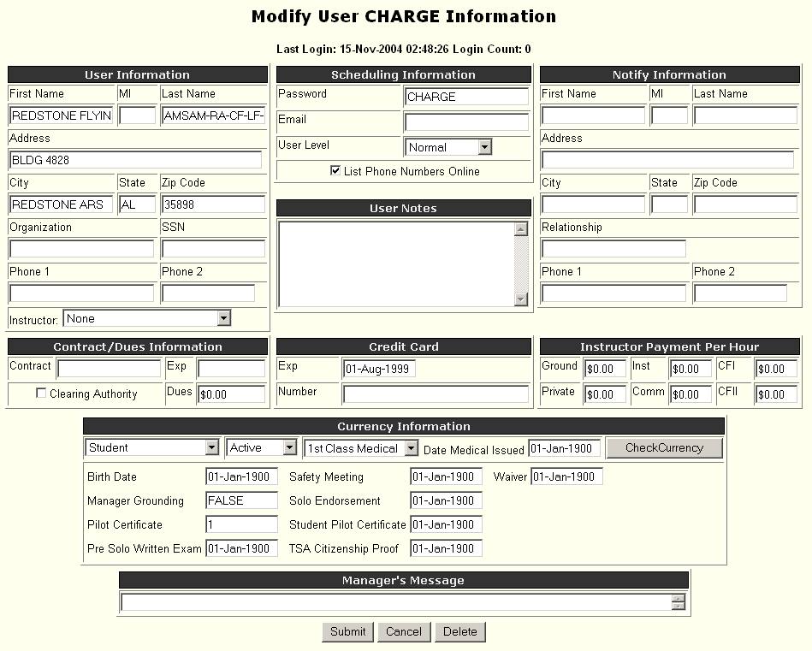
Task: Click the Birth Date field
Action: [241, 476]
